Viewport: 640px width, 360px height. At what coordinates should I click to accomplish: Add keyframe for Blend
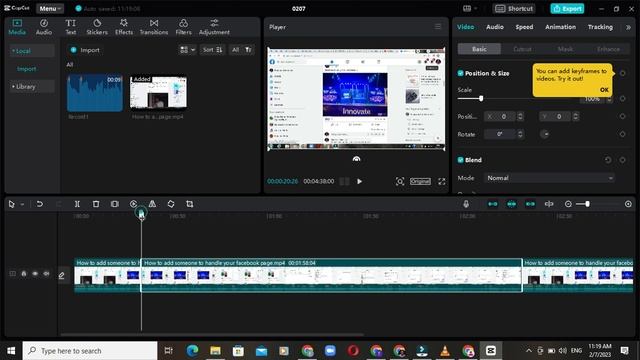(x=622, y=160)
